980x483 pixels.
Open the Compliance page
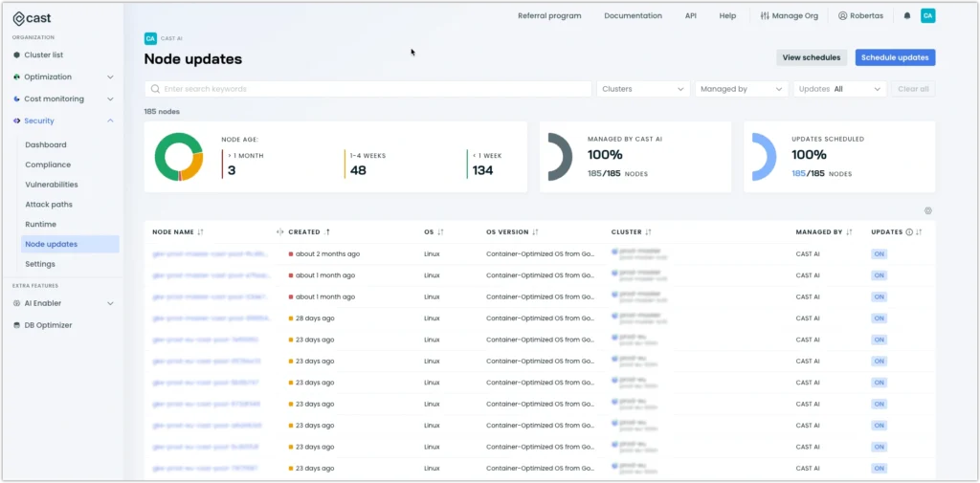coord(48,165)
